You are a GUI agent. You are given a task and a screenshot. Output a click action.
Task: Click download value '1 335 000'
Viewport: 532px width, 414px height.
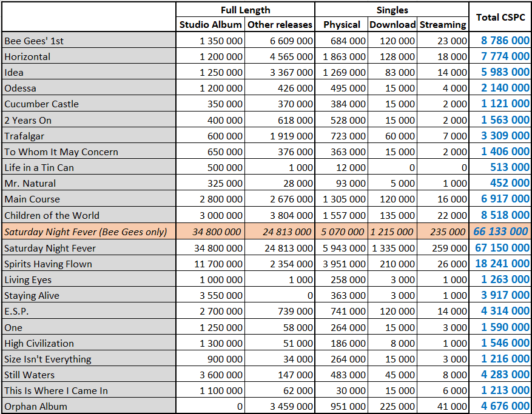pos(393,248)
